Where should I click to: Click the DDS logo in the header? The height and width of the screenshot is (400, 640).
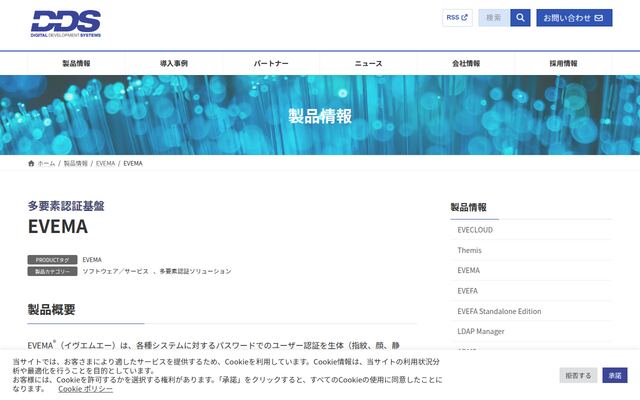pyautogui.click(x=66, y=24)
